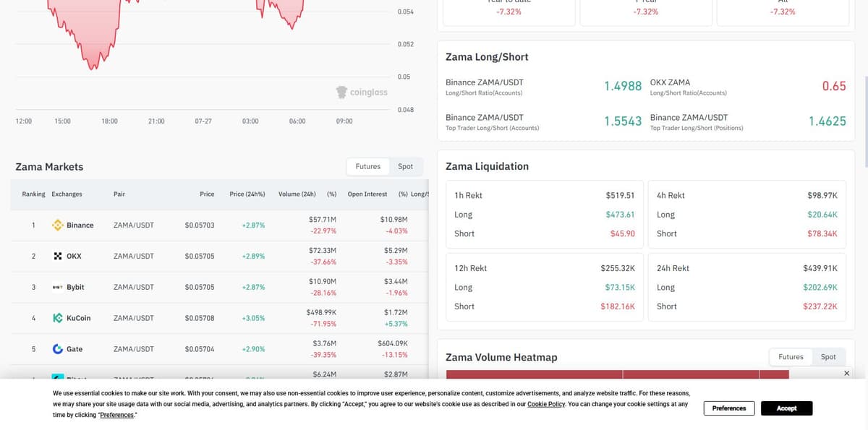
Task: Click 1h Rekt total $519.51
Action: tap(620, 195)
